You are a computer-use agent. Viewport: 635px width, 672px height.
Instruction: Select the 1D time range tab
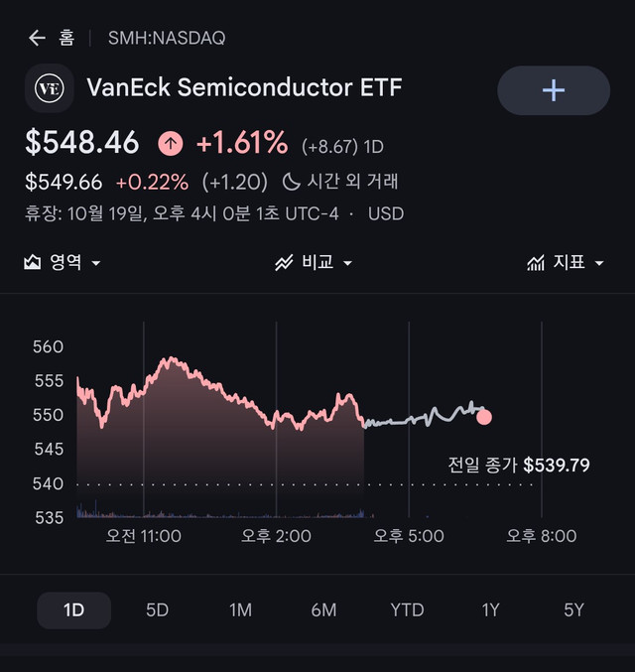click(x=73, y=610)
